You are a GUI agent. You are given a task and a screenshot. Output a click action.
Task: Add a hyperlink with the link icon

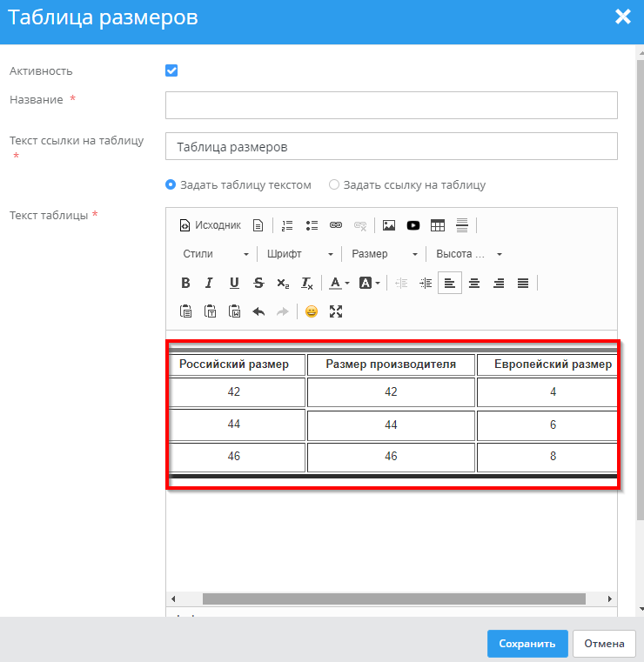tap(336, 225)
